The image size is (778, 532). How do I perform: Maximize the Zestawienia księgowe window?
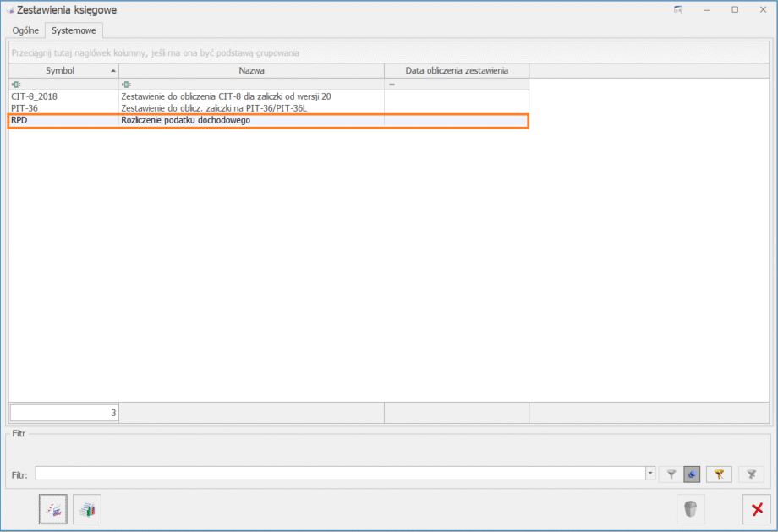click(x=735, y=9)
